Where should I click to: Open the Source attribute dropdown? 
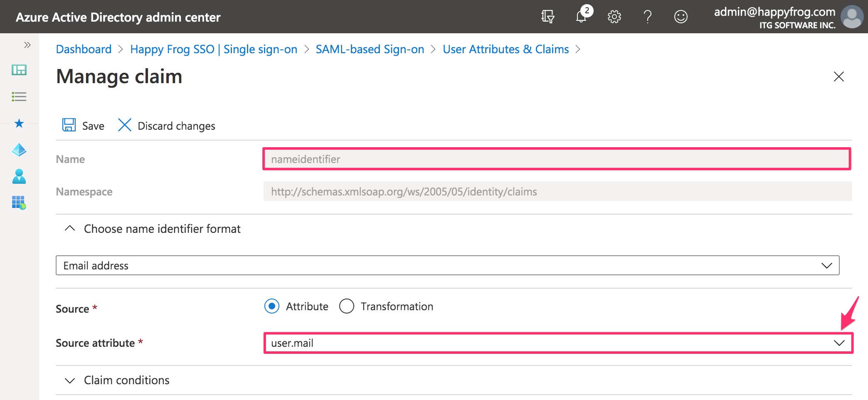tap(839, 343)
